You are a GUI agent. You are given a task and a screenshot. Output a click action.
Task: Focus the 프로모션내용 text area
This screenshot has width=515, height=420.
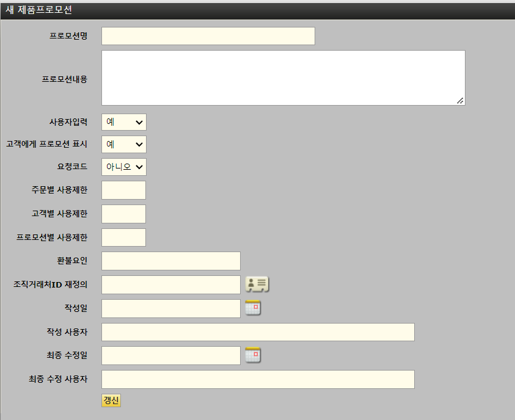coord(283,78)
